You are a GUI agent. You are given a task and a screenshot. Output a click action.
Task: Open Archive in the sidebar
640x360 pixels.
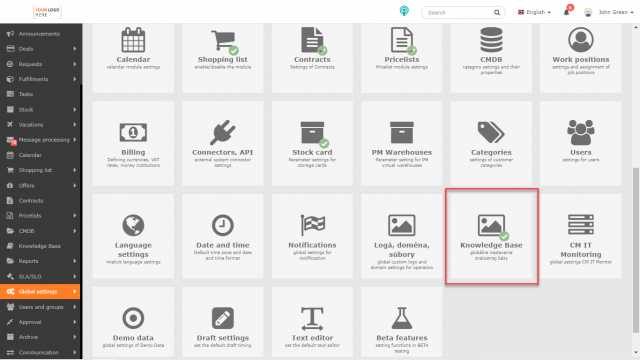40,337
